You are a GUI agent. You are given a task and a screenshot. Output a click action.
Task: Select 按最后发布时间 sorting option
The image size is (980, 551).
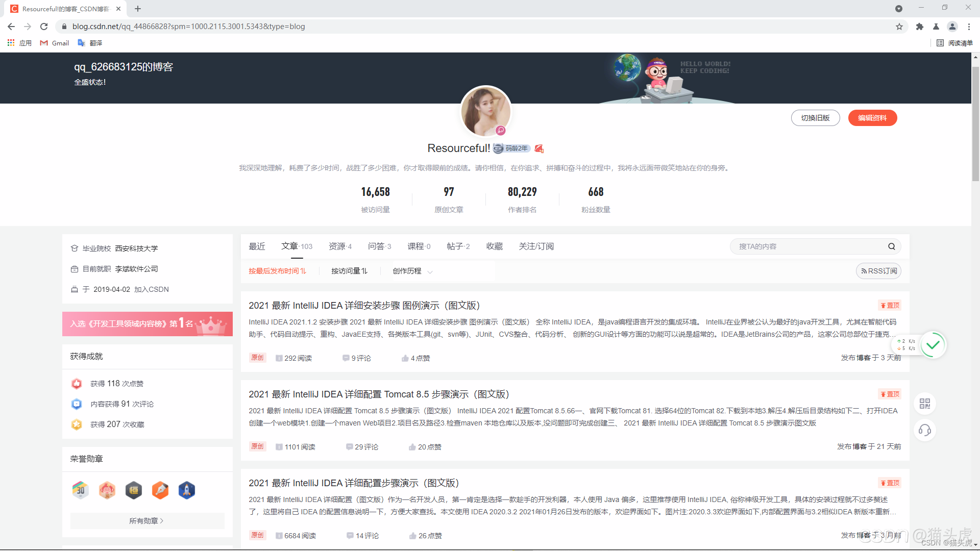click(x=278, y=271)
